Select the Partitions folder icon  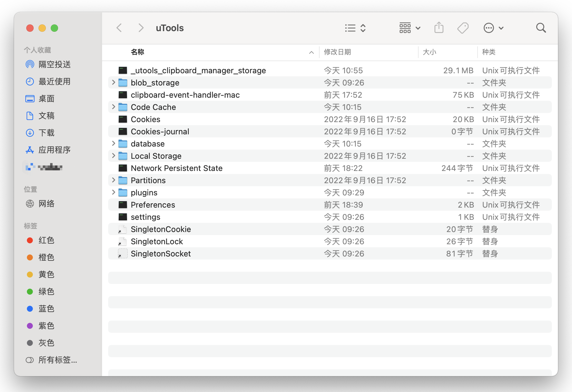click(x=123, y=180)
